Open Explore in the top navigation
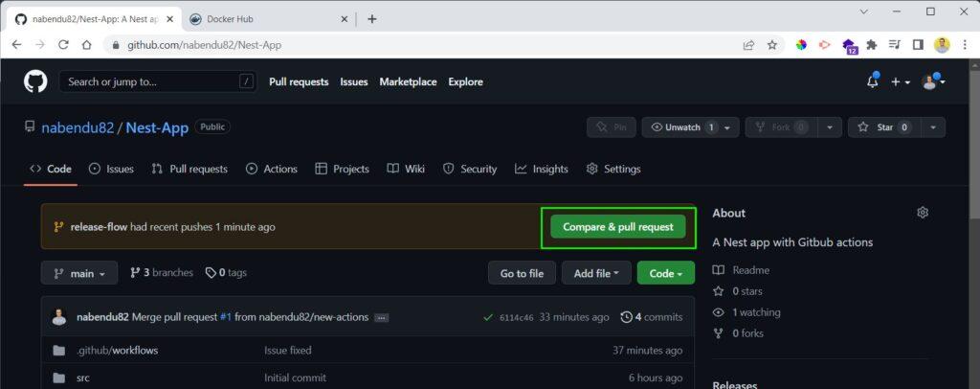The width and height of the screenshot is (980, 389). click(466, 82)
